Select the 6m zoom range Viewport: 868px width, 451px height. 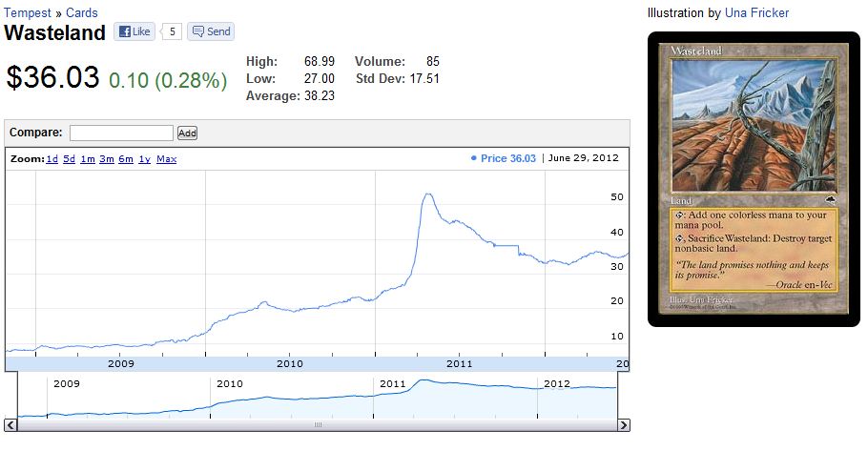[126, 159]
